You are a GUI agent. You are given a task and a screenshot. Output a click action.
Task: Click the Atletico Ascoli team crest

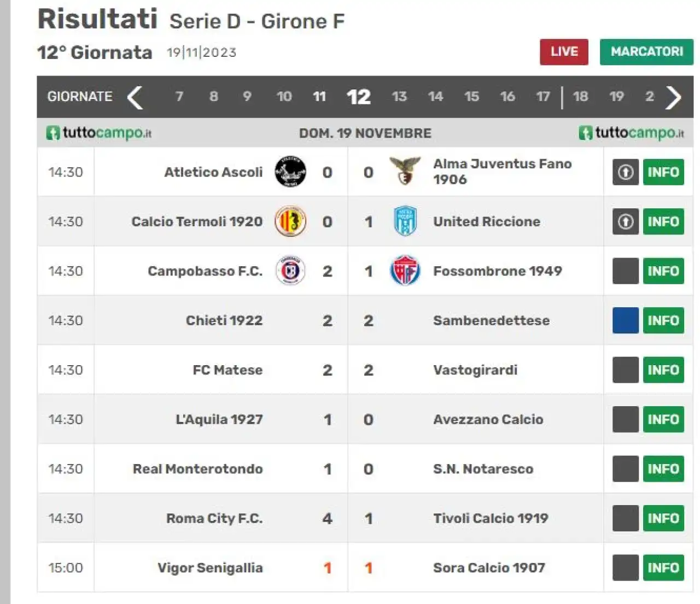pos(290,172)
